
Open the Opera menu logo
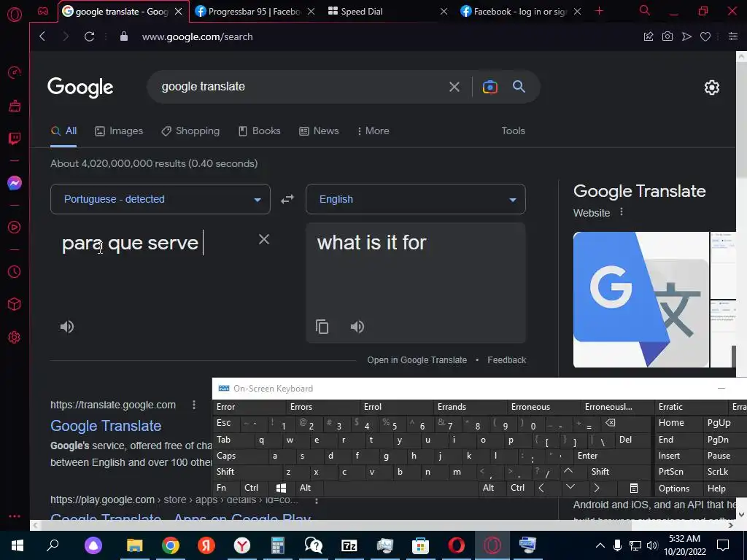pyautogui.click(x=15, y=15)
